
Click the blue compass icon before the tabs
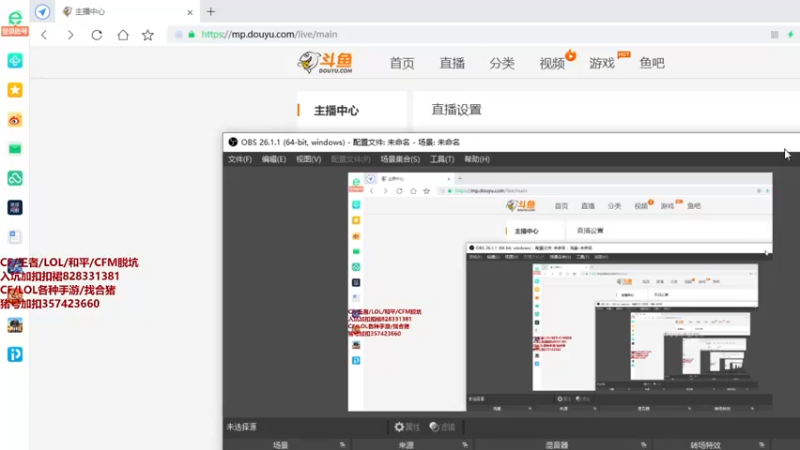[x=42, y=11]
